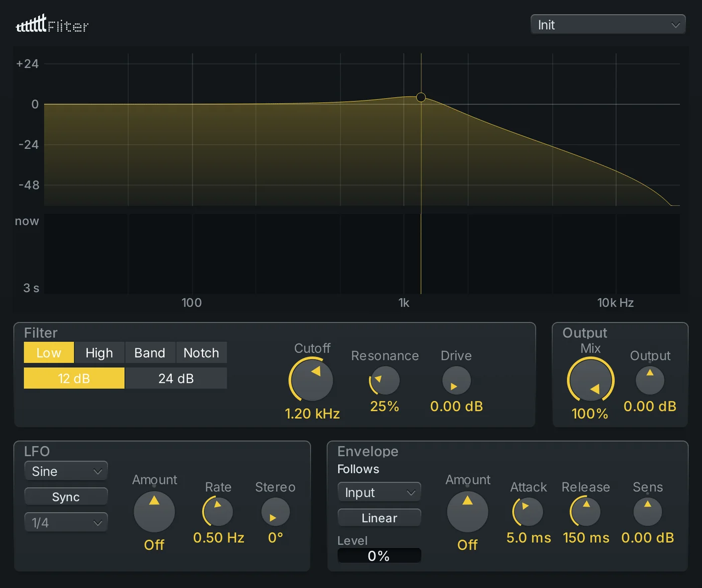Select the 24 dB slope option

176,378
